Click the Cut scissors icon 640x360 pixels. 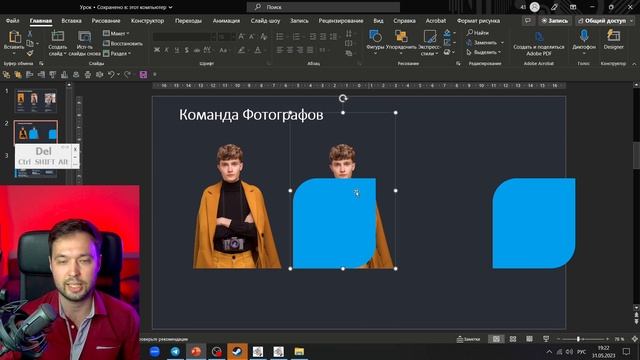(x=30, y=33)
